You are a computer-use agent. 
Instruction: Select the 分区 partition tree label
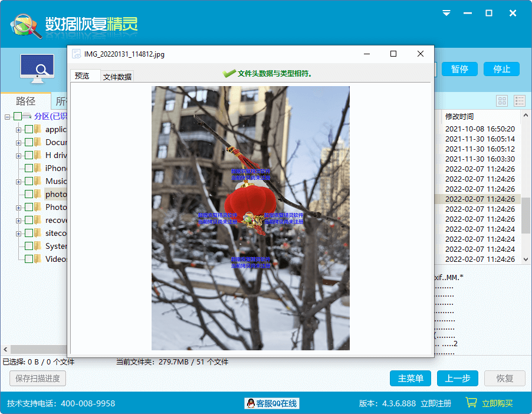51,116
